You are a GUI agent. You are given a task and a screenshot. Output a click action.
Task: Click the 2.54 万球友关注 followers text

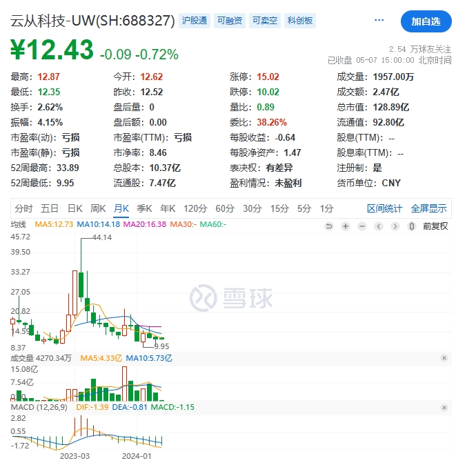pos(420,49)
